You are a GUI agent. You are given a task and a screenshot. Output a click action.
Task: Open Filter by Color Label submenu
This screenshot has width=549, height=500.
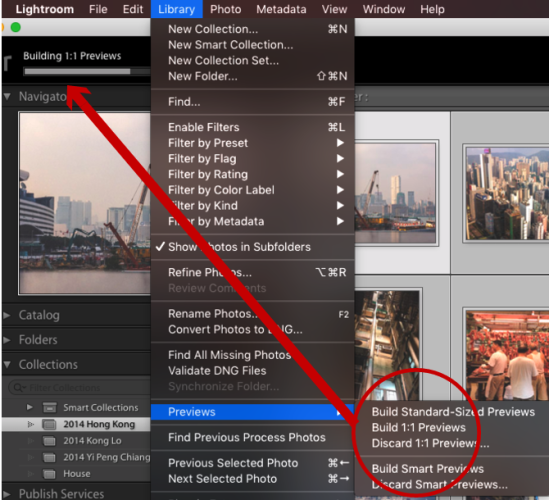pyautogui.click(x=252, y=190)
